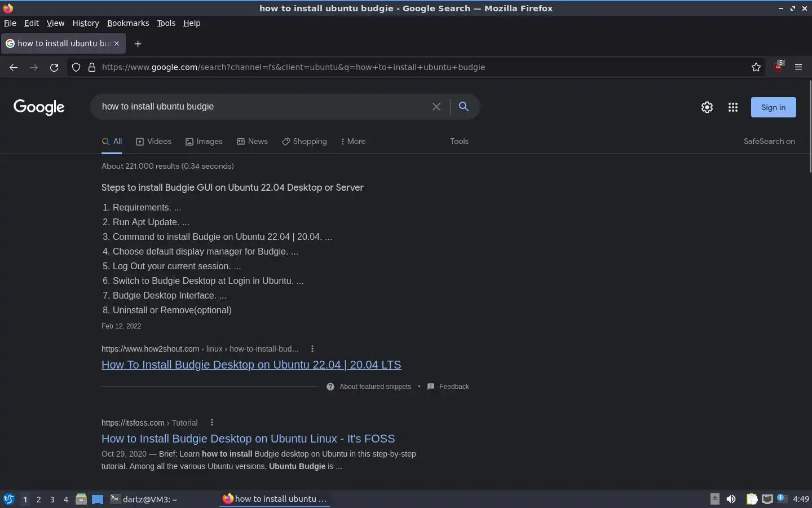The height and width of the screenshot is (508, 812).
Task: Click the Sign in button
Action: coord(773,107)
